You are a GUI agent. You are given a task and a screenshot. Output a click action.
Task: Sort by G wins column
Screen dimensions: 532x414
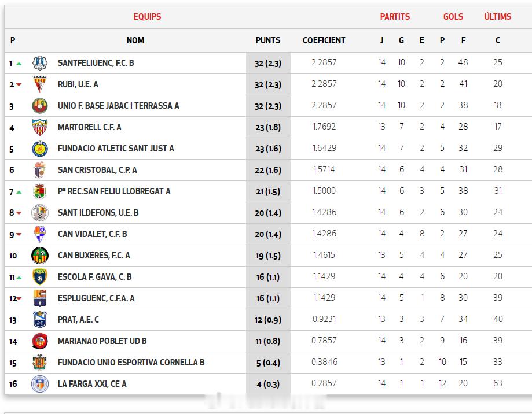(401, 40)
